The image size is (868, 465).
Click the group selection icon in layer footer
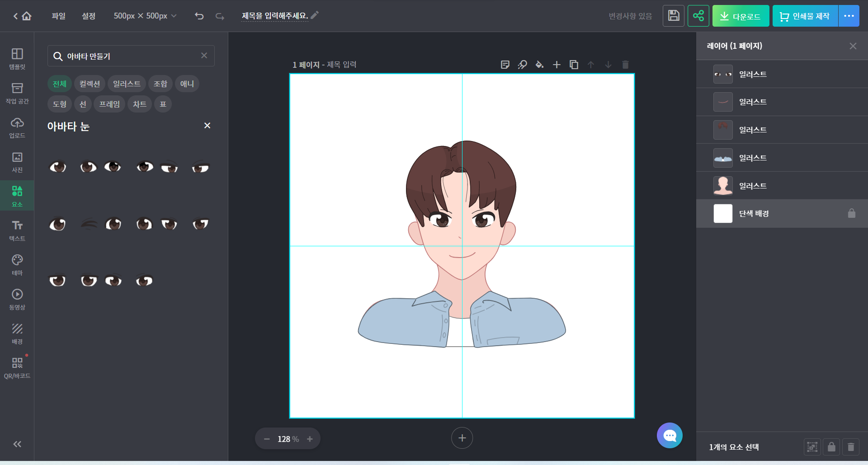tap(812, 447)
